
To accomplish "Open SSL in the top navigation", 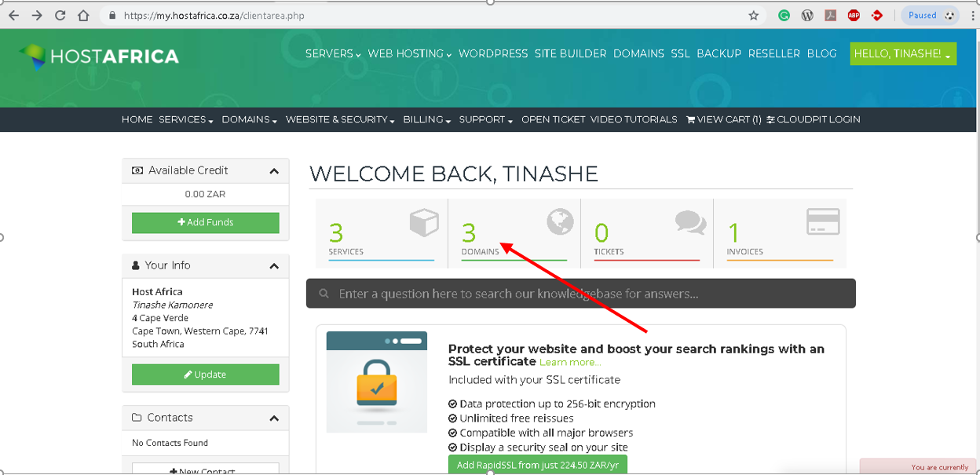I will pos(680,53).
